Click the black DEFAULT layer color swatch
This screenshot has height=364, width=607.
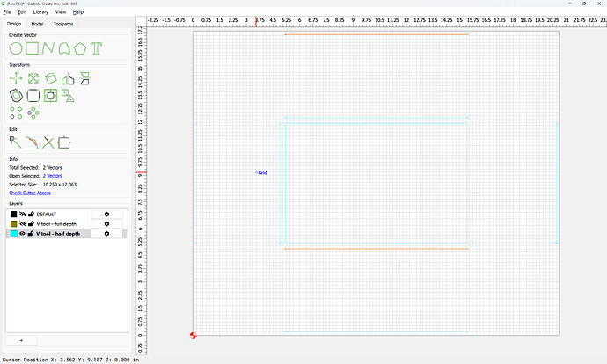click(x=13, y=214)
